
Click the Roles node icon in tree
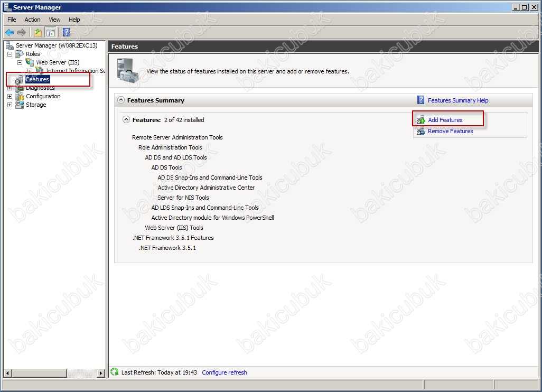[x=20, y=54]
